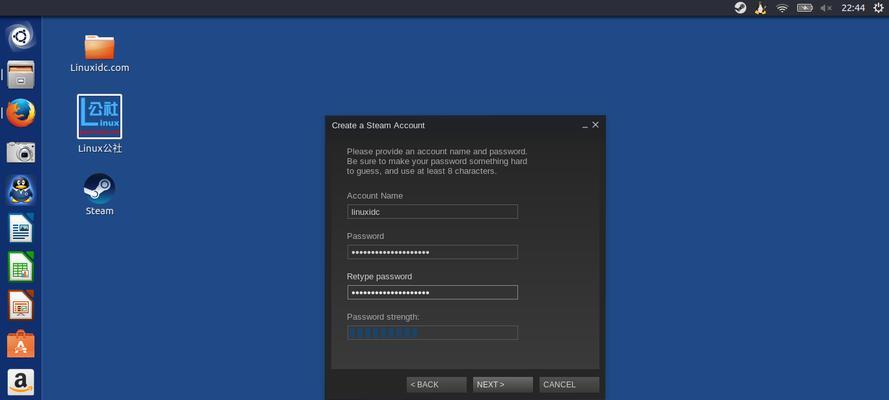The width and height of the screenshot is (889, 400).
Task: Open the Wi-Fi network menu
Action: pos(782,8)
